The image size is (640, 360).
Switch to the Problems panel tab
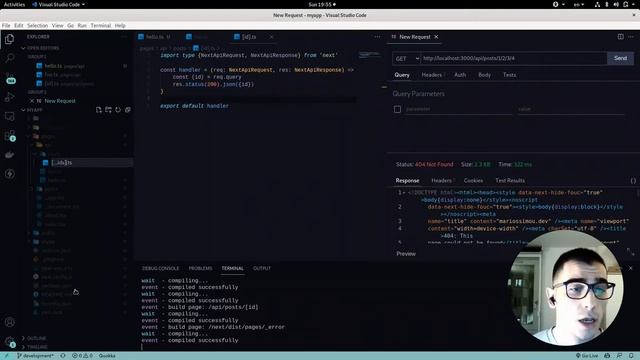point(200,268)
